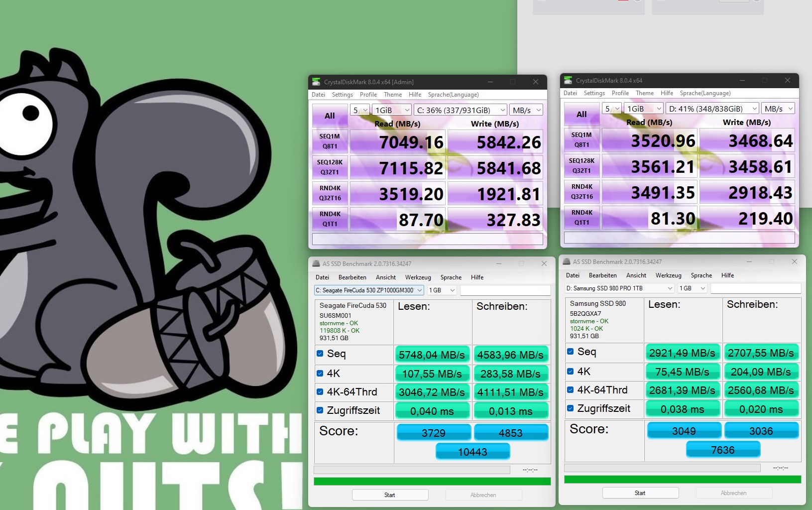Click total score 10443
The width and height of the screenshot is (812, 510).
[x=472, y=452]
